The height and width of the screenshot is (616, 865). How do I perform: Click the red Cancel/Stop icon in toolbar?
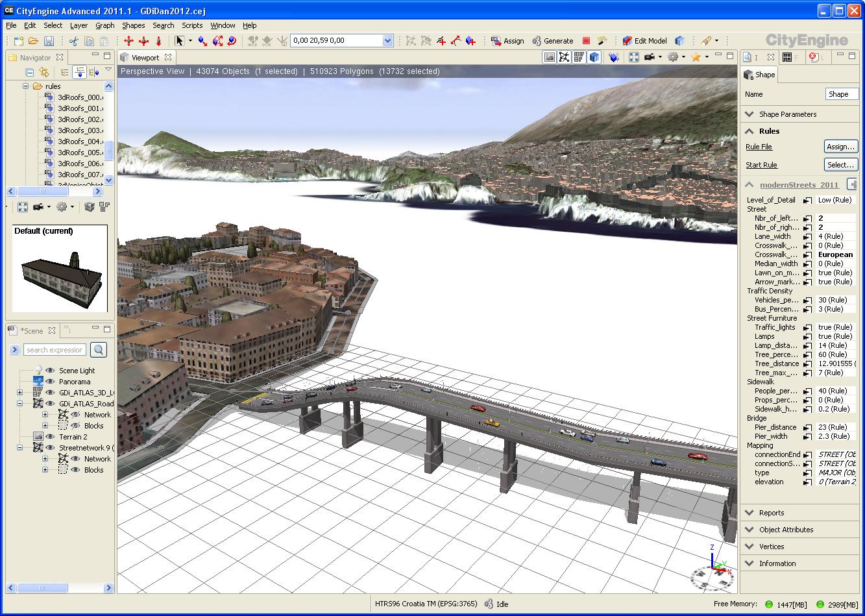[586, 41]
